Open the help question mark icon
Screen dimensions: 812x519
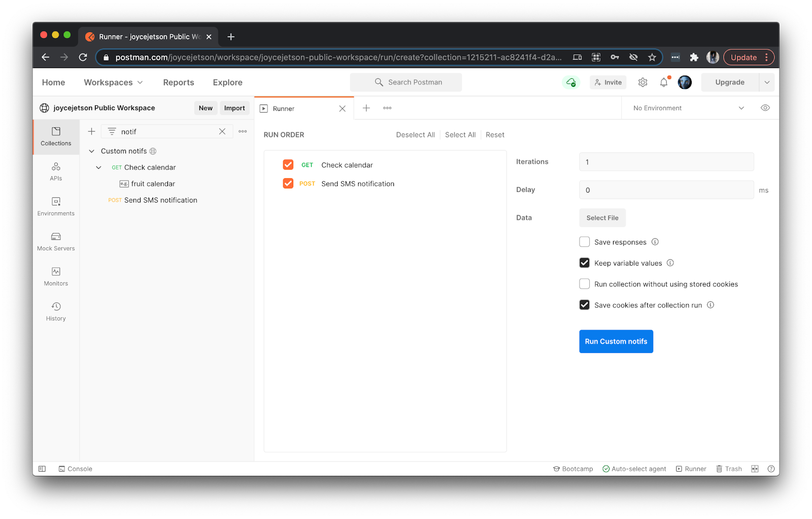(x=771, y=469)
